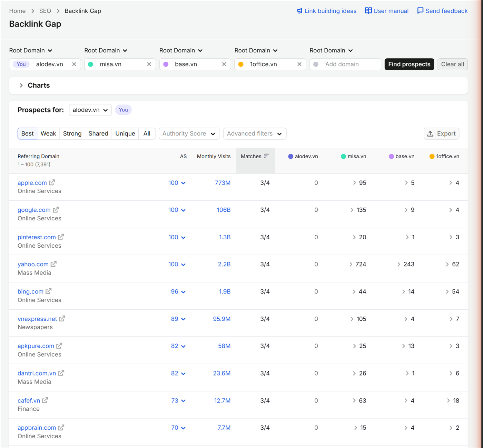Open external link icon next to dantri.com.vn

coord(61,373)
